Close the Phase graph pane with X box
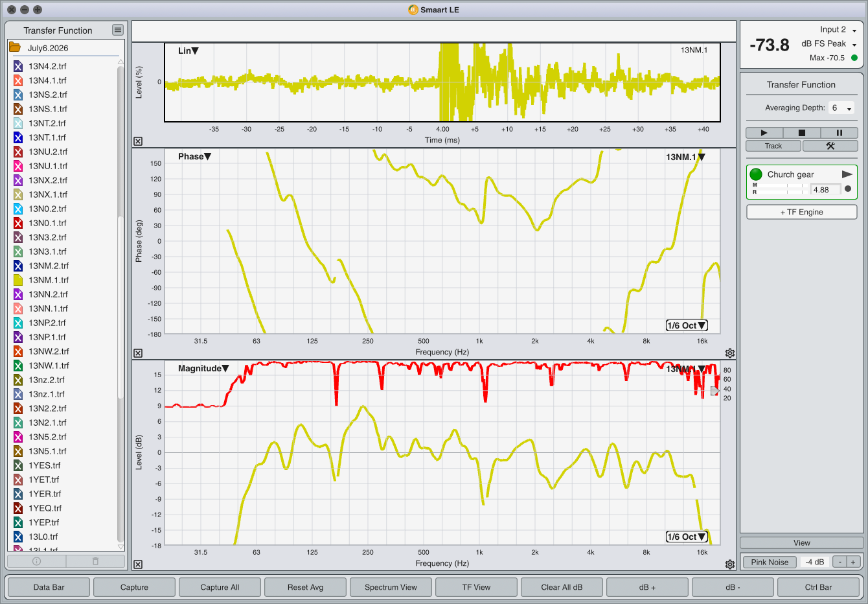The width and height of the screenshot is (868, 604). [x=138, y=353]
